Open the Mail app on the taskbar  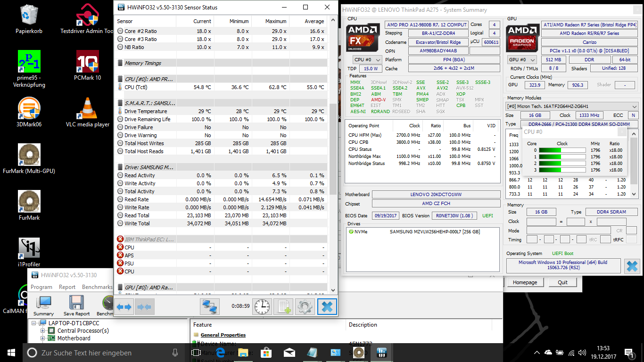[x=289, y=353]
